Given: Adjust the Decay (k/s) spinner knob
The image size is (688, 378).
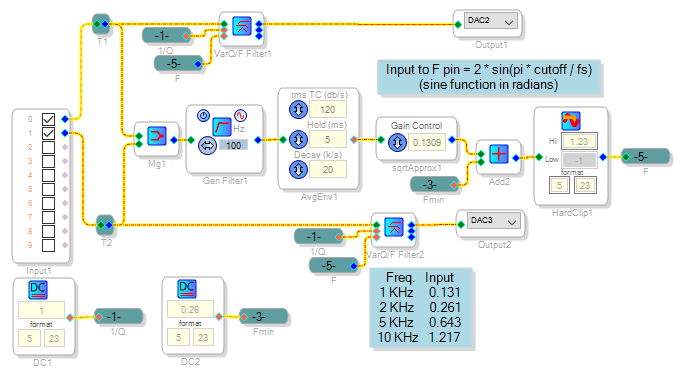Looking at the screenshot, I should coord(298,169).
